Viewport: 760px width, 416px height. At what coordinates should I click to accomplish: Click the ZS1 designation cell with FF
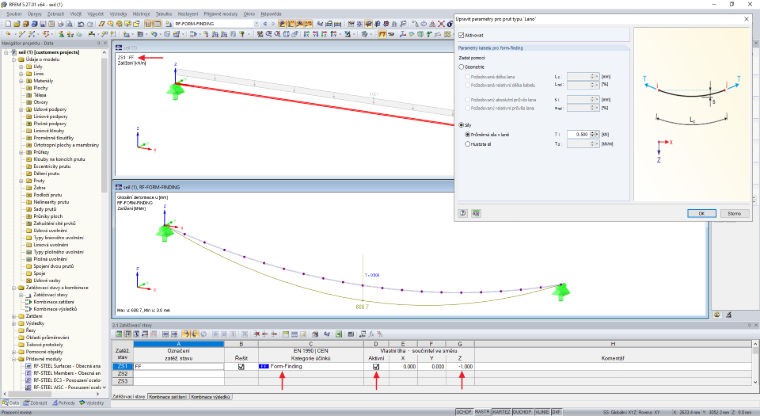tap(178, 367)
